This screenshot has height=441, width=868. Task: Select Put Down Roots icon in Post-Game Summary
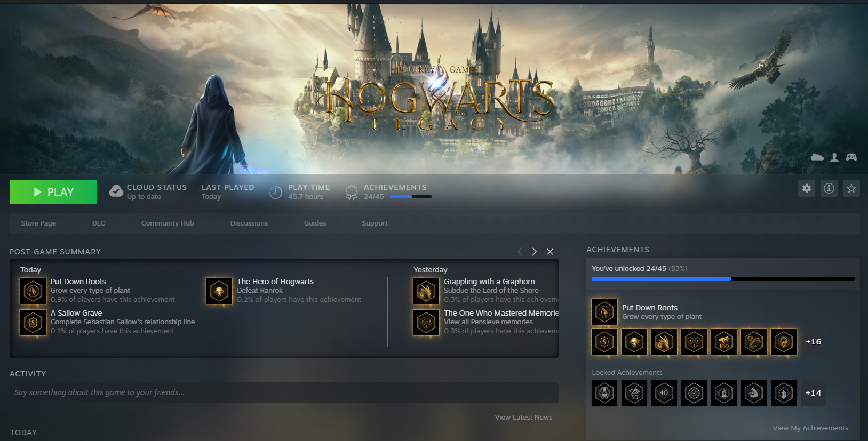coord(33,291)
